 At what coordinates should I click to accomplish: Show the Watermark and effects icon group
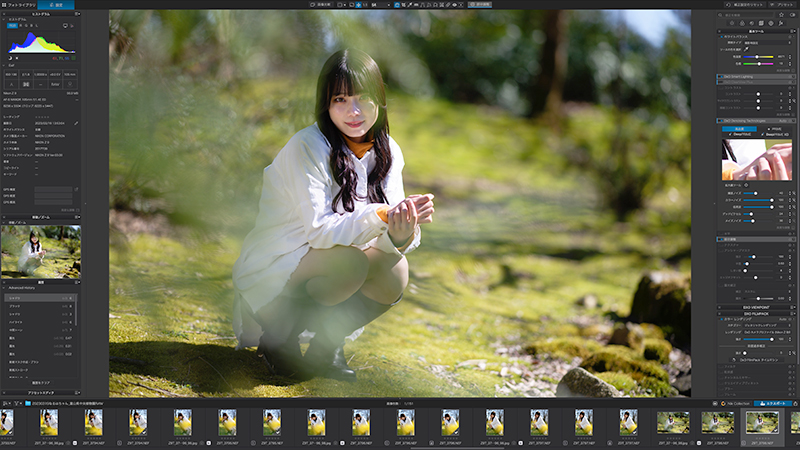tap(781, 23)
